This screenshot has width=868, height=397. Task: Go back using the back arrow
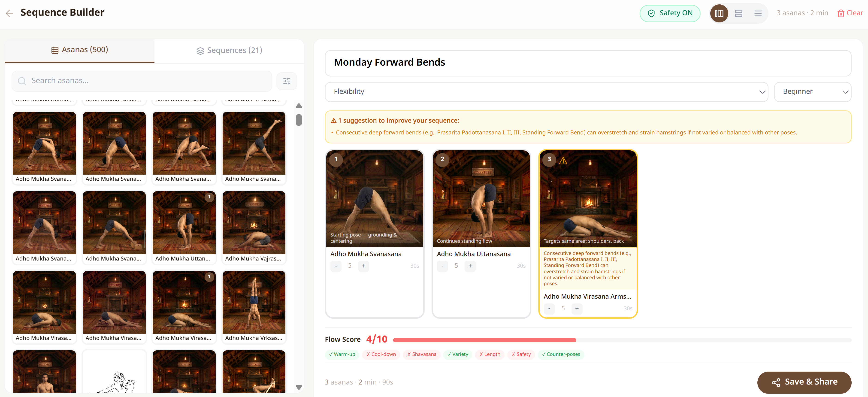[x=9, y=13]
